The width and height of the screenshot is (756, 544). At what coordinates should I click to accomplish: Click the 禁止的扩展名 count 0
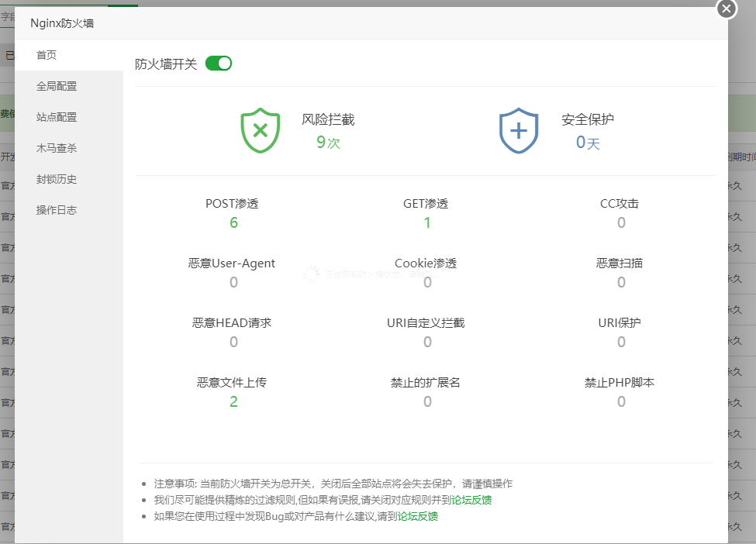pyautogui.click(x=428, y=402)
